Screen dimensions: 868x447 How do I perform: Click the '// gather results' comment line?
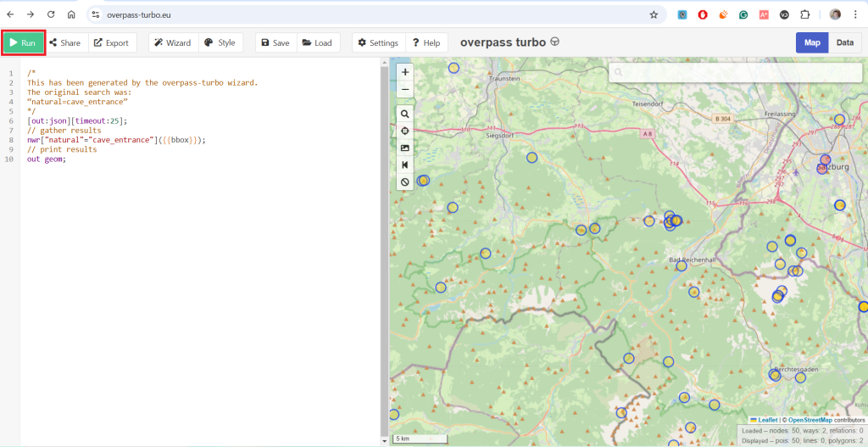[64, 131]
